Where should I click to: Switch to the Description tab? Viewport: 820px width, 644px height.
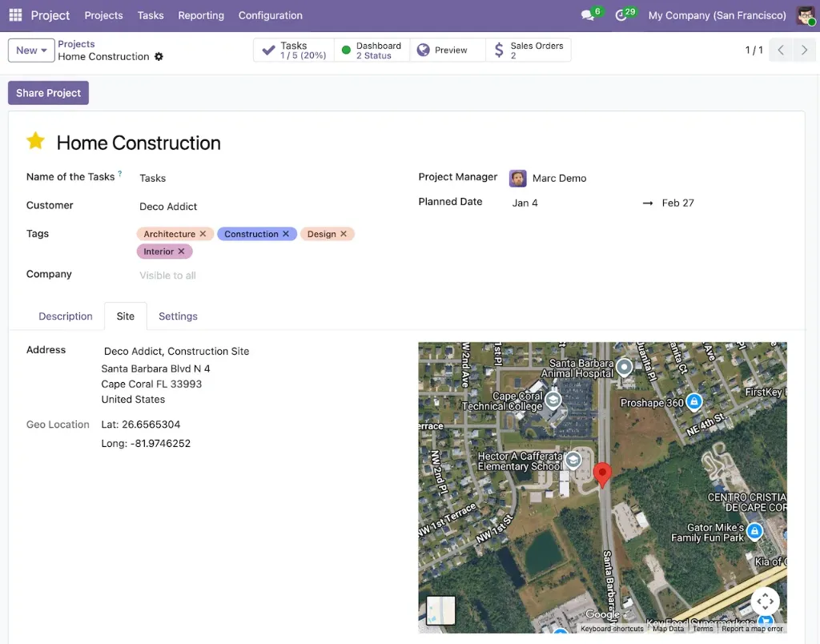pyautogui.click(x=66, y=316)
